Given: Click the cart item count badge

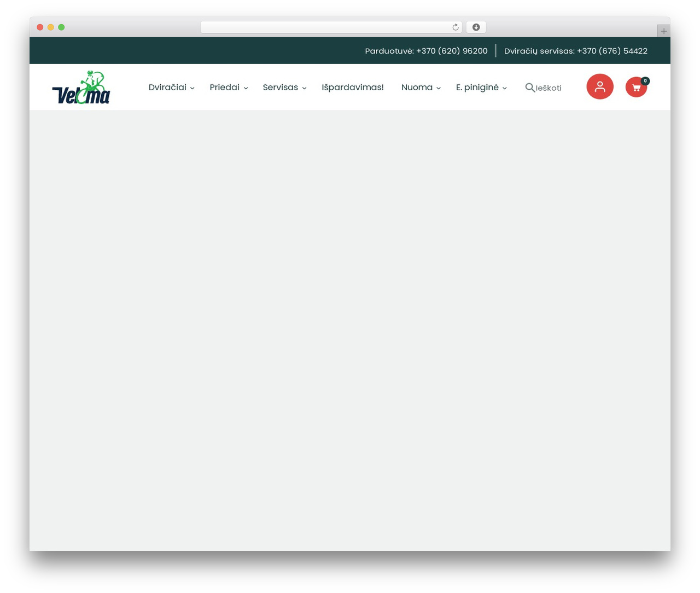Looking at the screenshot, I should click(645, 81).
